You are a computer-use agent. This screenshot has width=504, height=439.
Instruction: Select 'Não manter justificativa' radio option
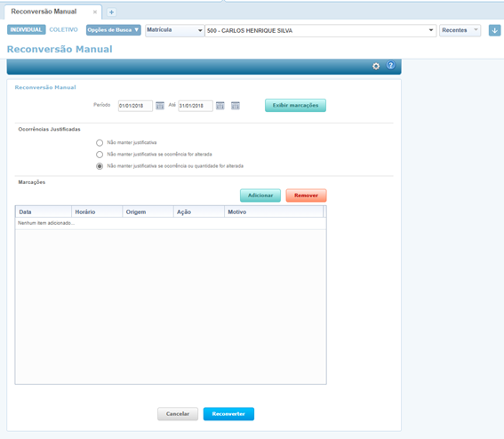point(100,143)
